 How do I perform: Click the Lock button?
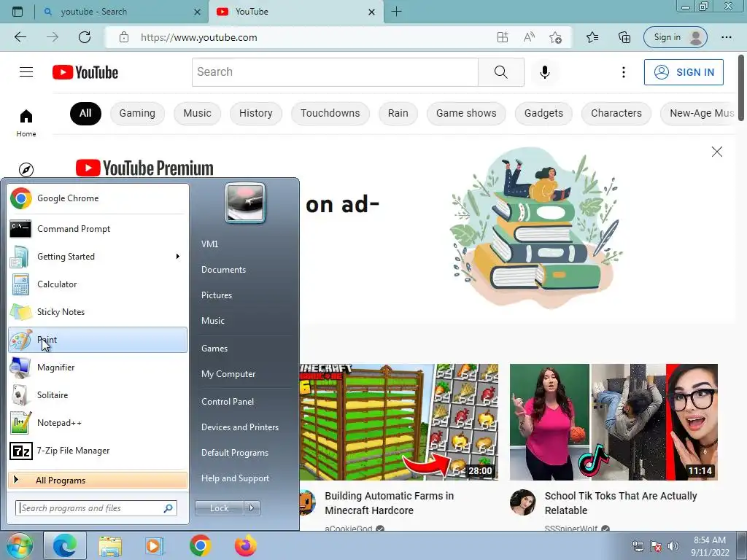[220, 508]
